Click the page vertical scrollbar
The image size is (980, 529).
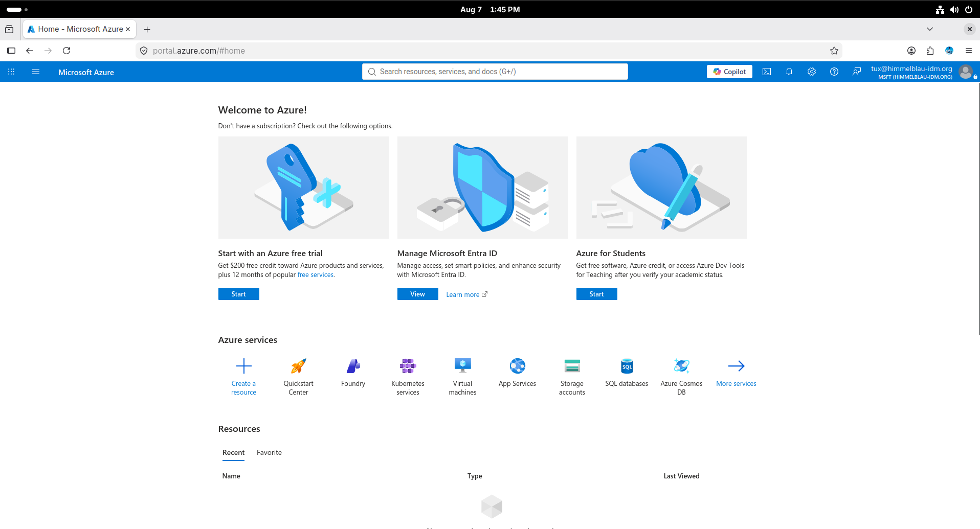pyautogui.click(x=978, y=210)
